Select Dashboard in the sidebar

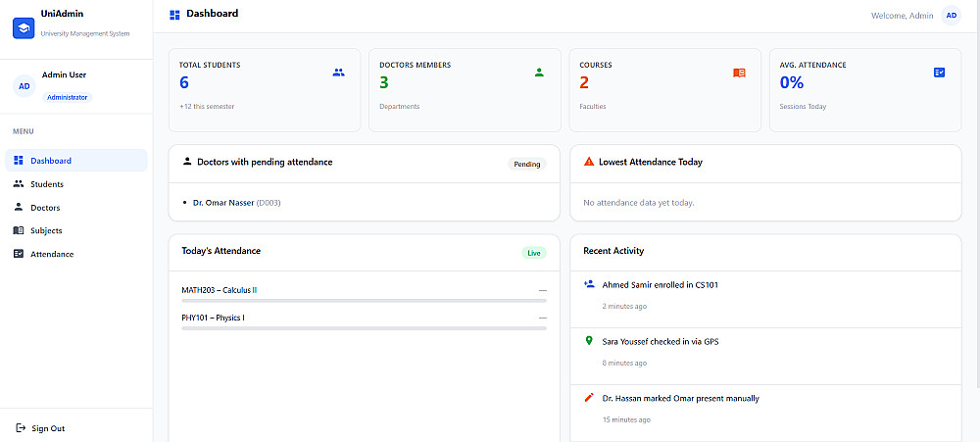76,161
